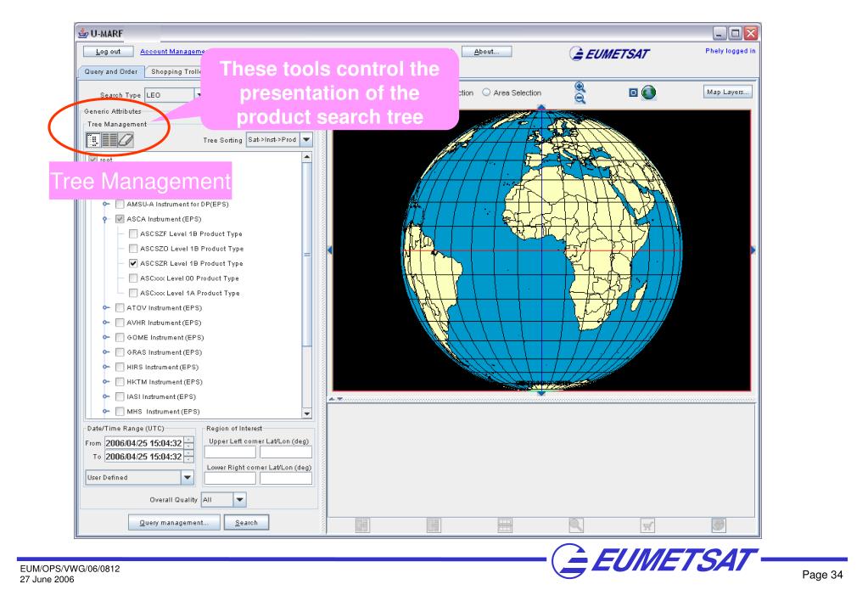Click the product tree scrollbar down arrow
868x601 pixels.
306,413
